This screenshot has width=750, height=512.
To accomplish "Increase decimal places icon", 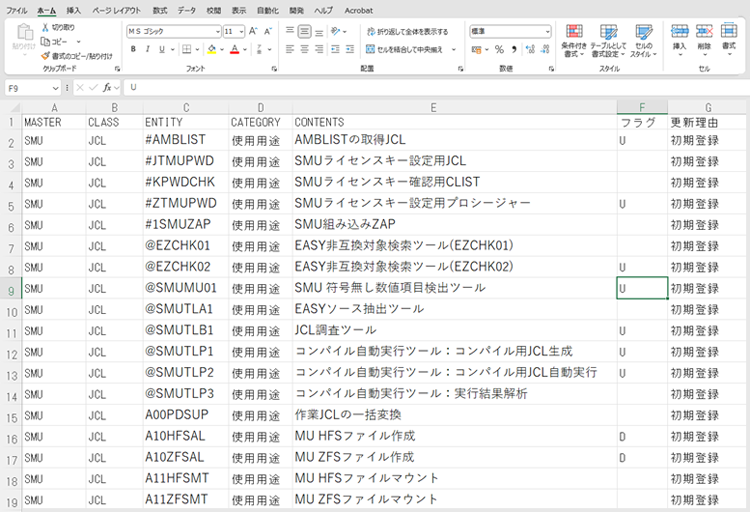I will (x=530, y=49).
